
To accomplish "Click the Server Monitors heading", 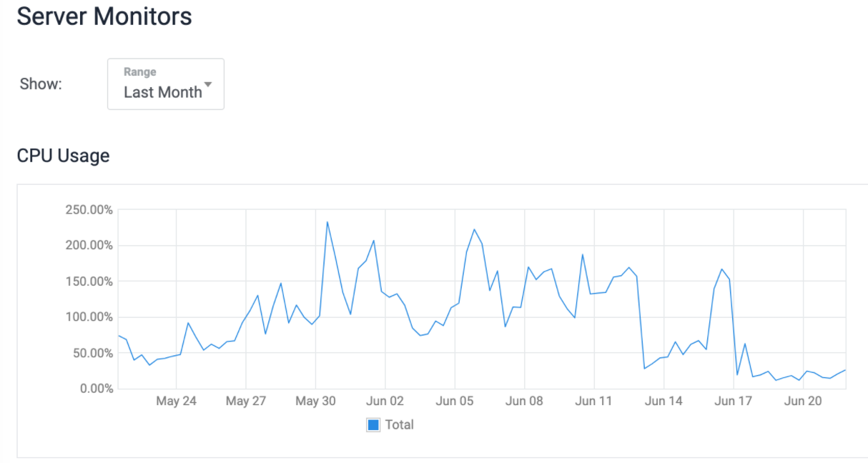I will point(104,16).
